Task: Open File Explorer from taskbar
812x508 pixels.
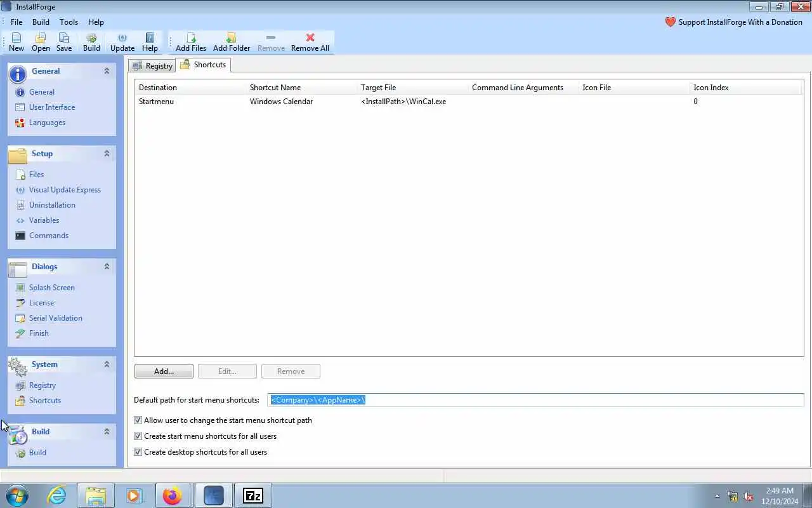Action: tap(96, 495)
